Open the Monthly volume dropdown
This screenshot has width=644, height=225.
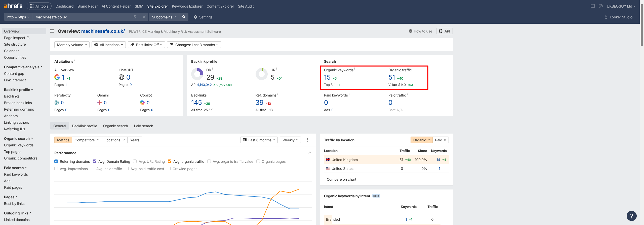point(72,45)
